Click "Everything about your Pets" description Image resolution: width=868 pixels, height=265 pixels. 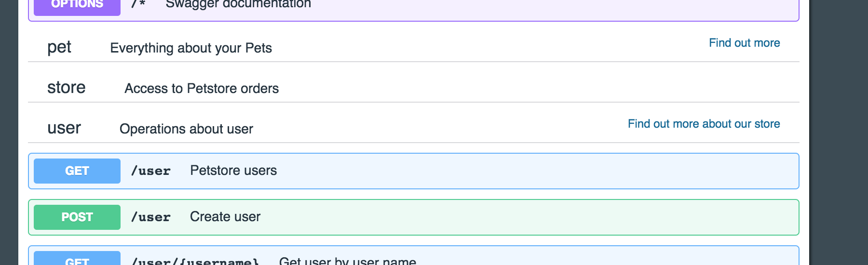pos(191,48)
